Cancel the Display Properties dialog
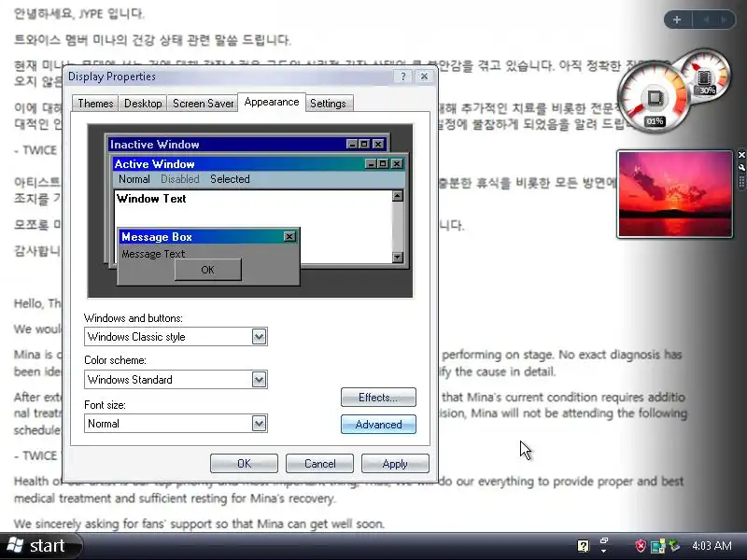The height and width of the screenshot is (560, 747). pyautogui.click(x=319, y=463)
